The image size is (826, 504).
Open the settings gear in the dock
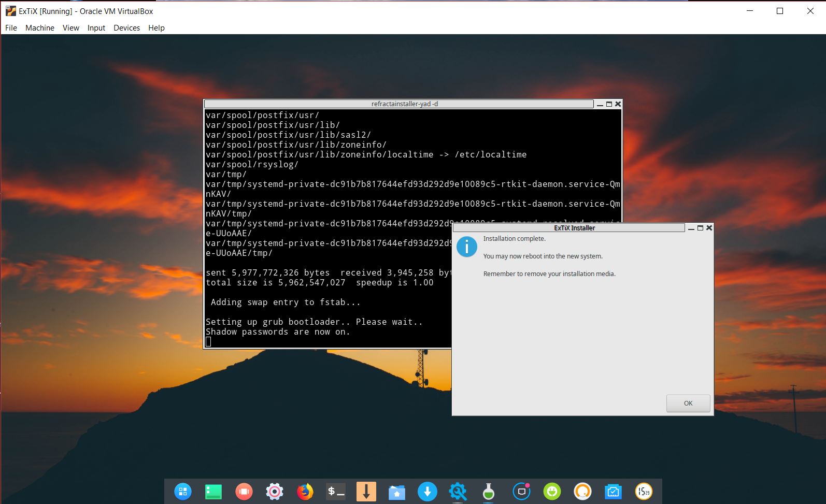point(274,492)
